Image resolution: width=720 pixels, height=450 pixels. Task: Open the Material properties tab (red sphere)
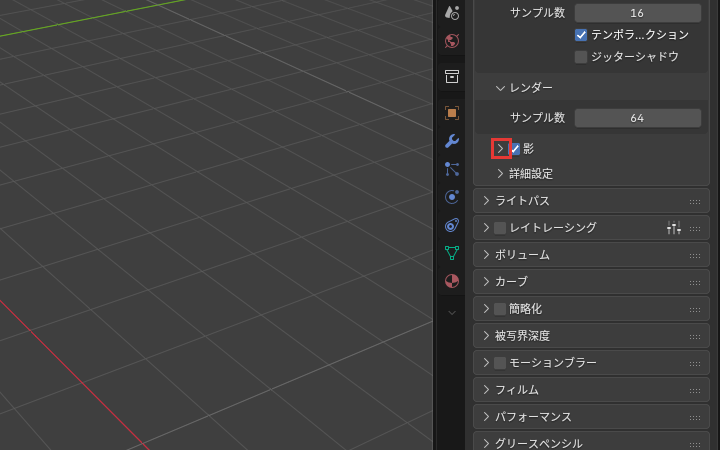coord(452,281)
